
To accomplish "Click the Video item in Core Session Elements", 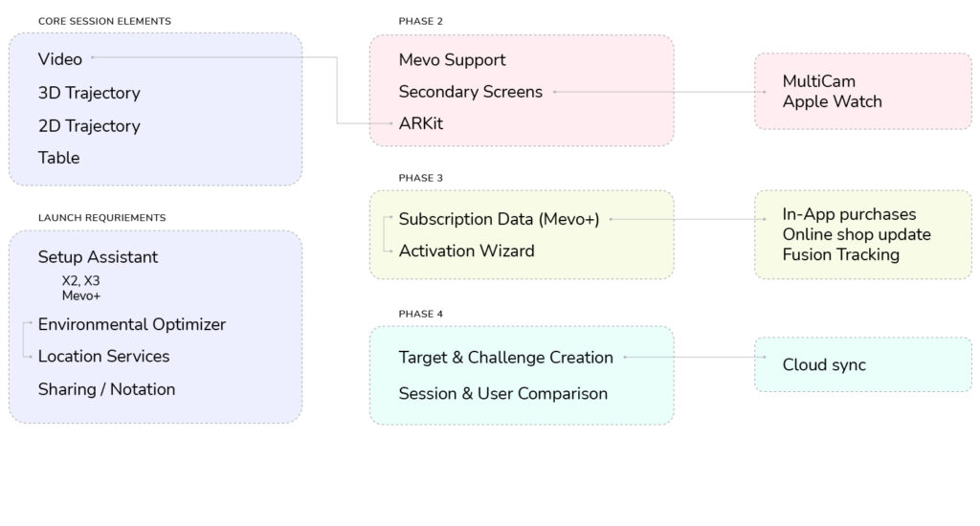I will pyautogui.click(x=60, y=59).
